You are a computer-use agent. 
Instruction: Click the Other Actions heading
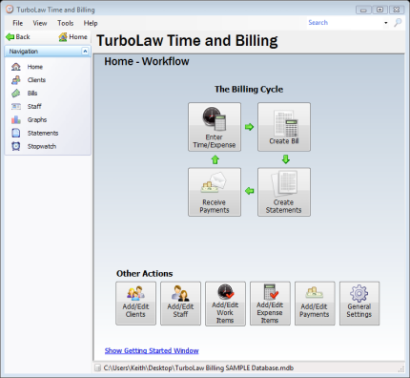pyautogui.click(x=144, y=274)
